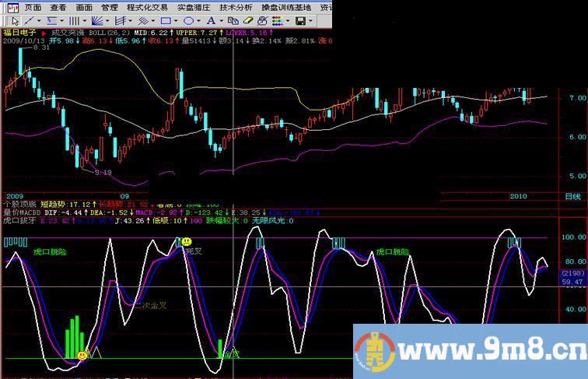
Task: Click the yellow smiley marker near 死叉
Action: [x=187, y=242]
